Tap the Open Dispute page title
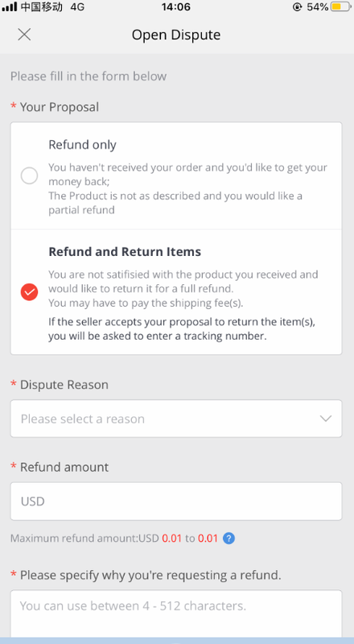Viewport: 354px width, 644px height. pyautogui.click(x=176, y=35)
